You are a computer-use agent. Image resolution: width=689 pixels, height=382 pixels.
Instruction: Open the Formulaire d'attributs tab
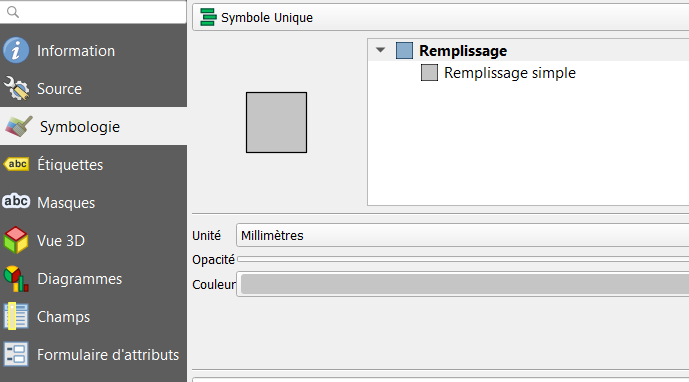(x=93, y=354)
